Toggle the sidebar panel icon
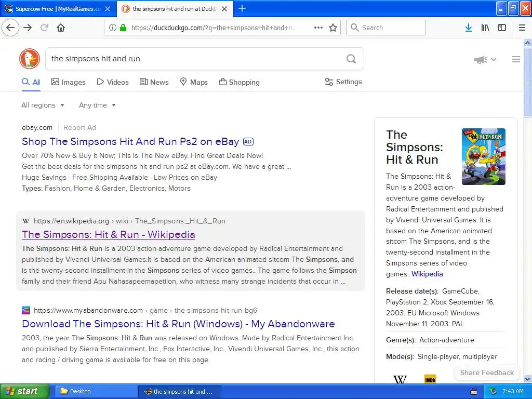 coord(502,28)
